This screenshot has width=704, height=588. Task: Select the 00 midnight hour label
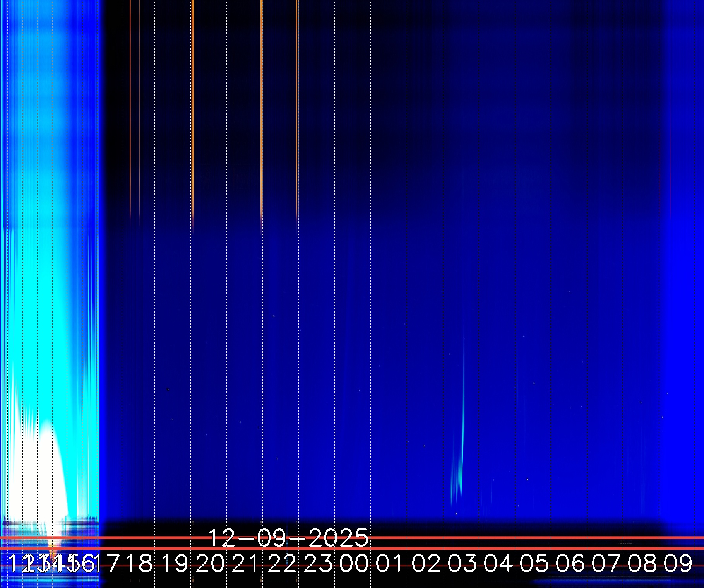(x=354, y=563)
